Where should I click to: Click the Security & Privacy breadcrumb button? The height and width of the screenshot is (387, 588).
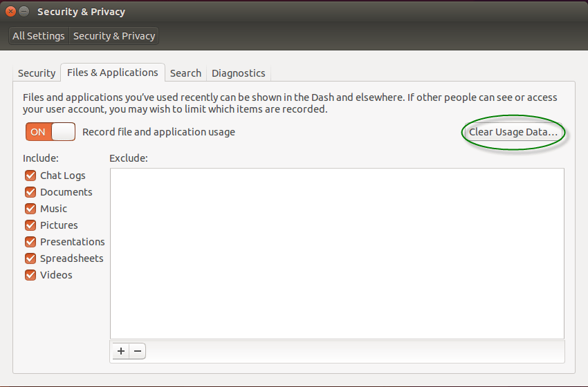coord(114,36)
